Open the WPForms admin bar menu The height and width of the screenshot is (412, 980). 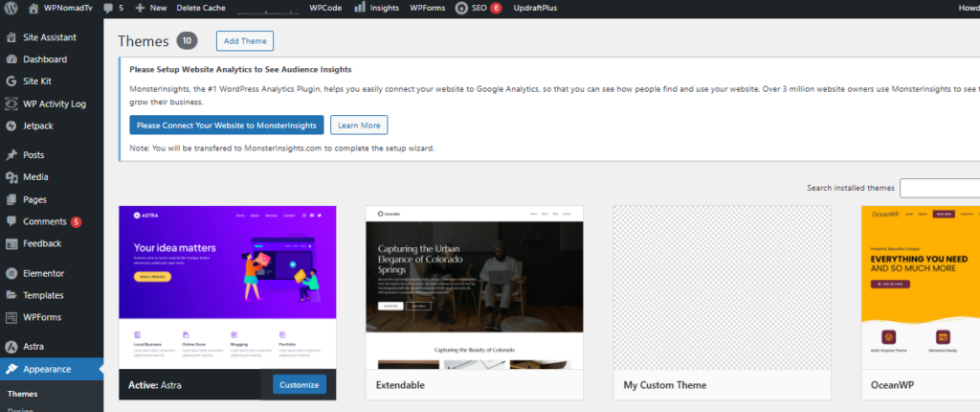(426, 8)
